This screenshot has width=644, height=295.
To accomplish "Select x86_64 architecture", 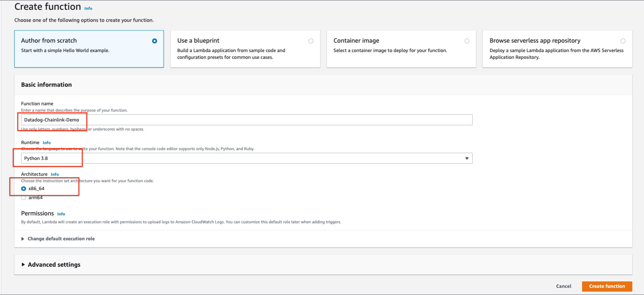I will click(24, 189).
